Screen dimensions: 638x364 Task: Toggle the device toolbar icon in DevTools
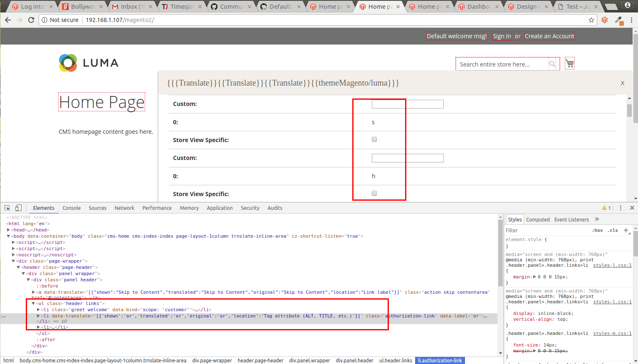pos(18,208)
